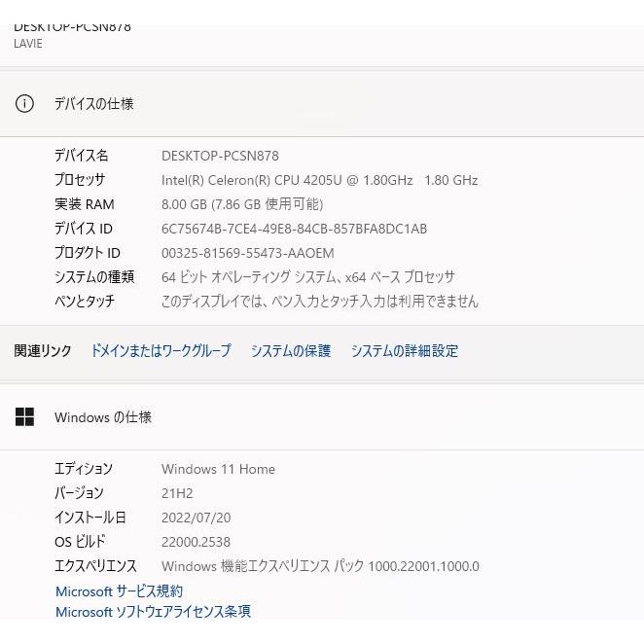Click the 8.00 GB RAM value
The width and height of the screenshot is (644, 644).
242,204
